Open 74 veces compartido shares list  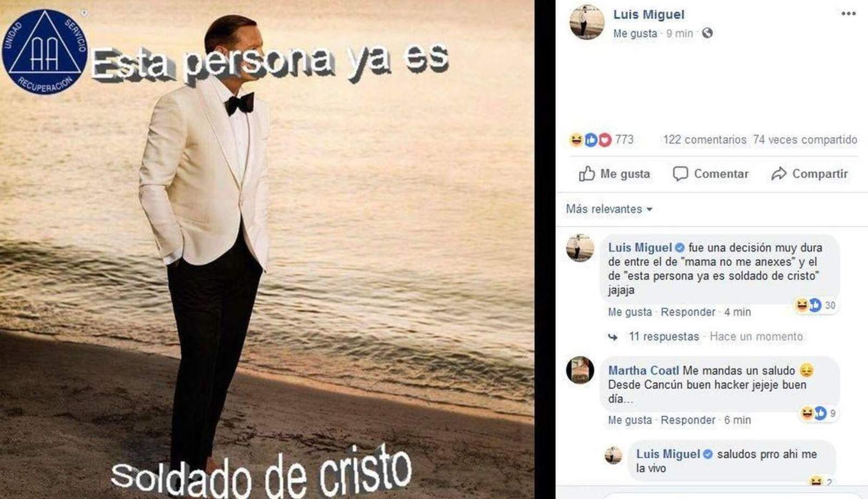[x=805, y=140]
